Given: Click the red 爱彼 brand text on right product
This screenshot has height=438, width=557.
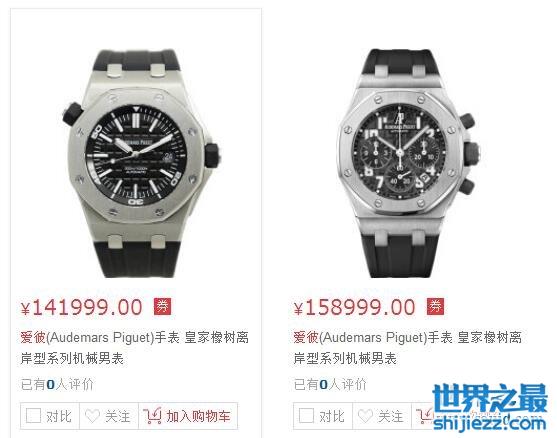Looking at the screenshot, I should point(306,337).
